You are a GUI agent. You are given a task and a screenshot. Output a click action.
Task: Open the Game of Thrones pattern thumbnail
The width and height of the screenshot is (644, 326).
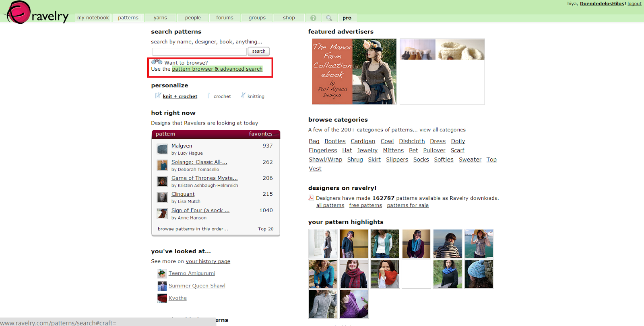(x=162, y=181)
